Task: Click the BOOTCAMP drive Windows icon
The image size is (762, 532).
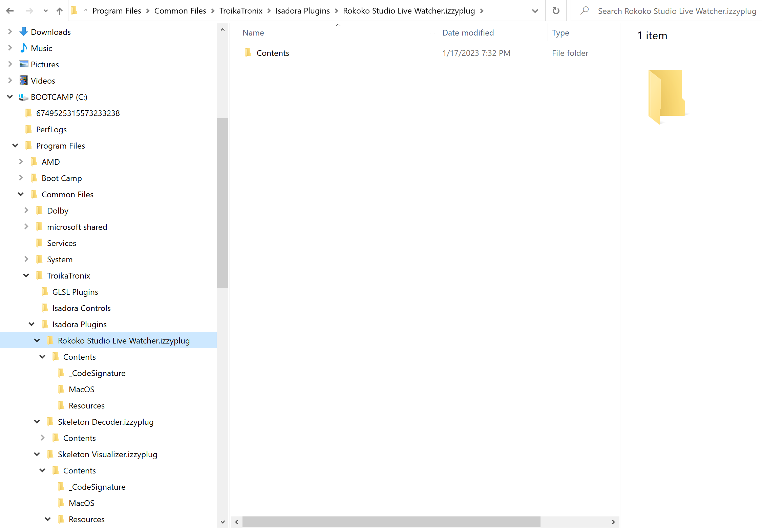Action: [23, 97]
